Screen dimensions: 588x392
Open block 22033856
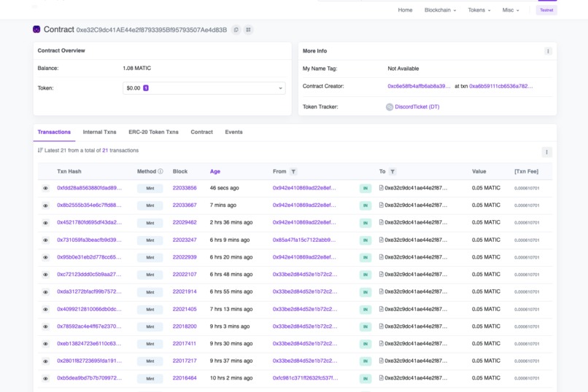click(x=185, y=187)
